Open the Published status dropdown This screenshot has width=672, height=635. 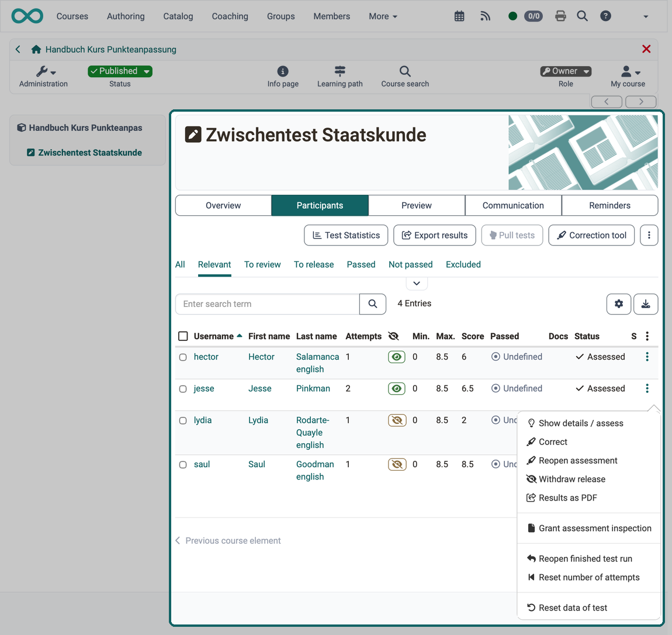click(120, 71)
